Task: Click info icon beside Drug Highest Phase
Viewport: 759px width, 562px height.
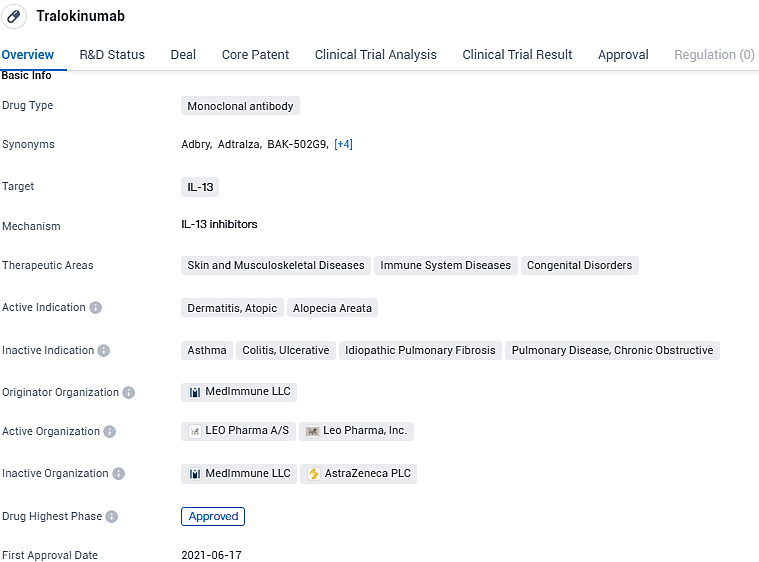Action: [x=112, y=517]
